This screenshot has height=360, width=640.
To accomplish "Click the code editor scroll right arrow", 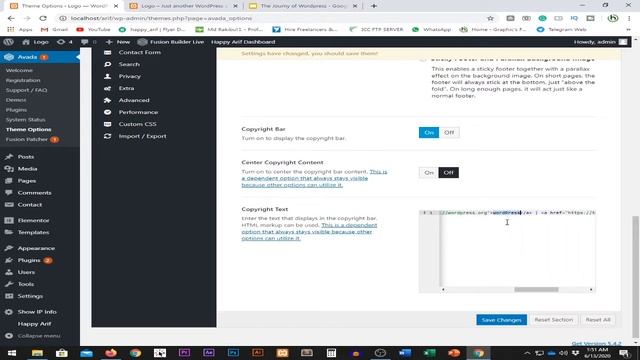I will pos(591,289).
